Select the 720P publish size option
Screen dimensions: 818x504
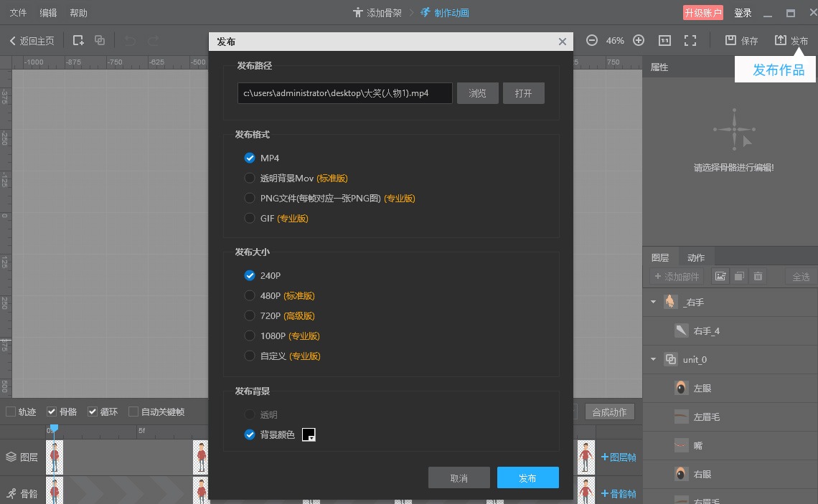click(250, 315)
